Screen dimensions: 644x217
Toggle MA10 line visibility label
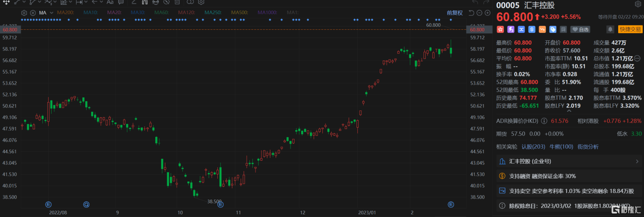tap(91, 13)
